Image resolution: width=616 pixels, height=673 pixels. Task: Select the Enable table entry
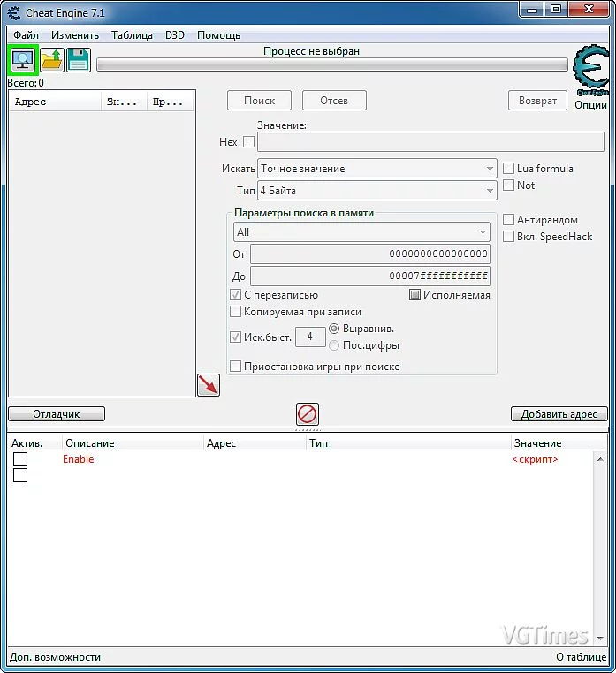pos(78,459)
